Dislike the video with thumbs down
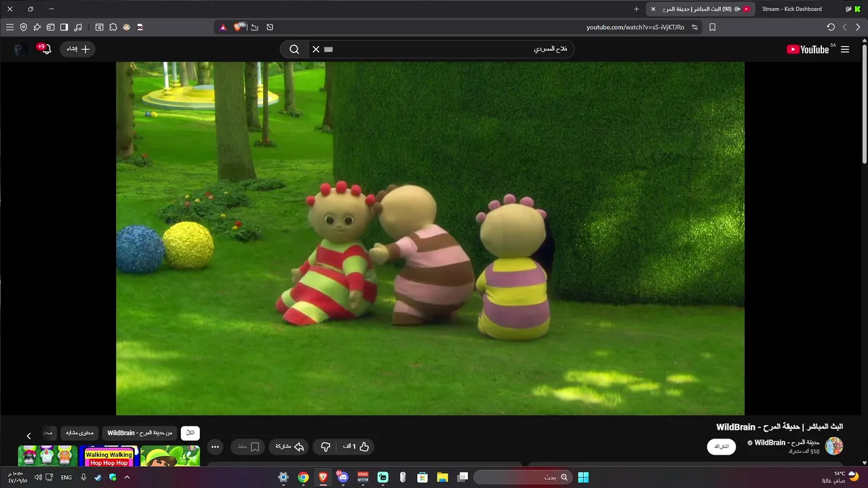The width and height of the screenshot is (868, 488). (325, 447)
